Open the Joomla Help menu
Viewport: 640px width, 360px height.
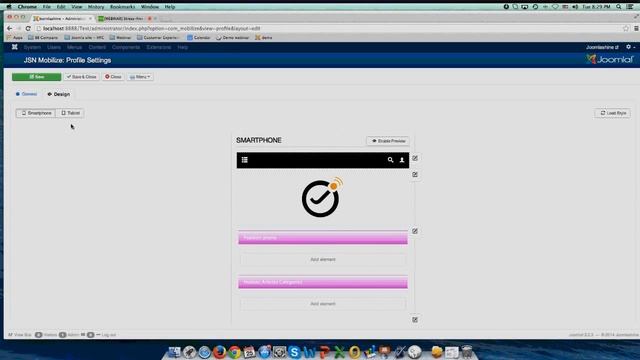[x=182, y=47]
